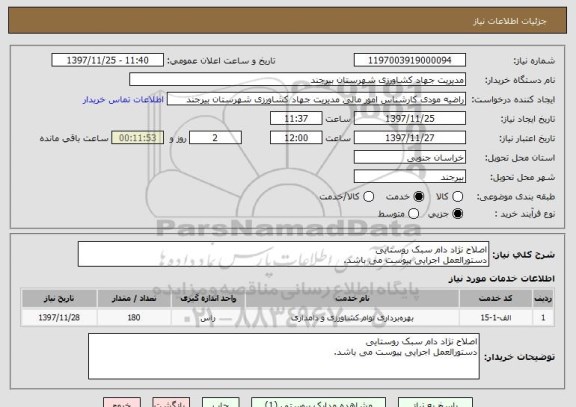Click the نام خدمت column header
The height and width of the screenshot is (407, 576).
pos(352,298)
